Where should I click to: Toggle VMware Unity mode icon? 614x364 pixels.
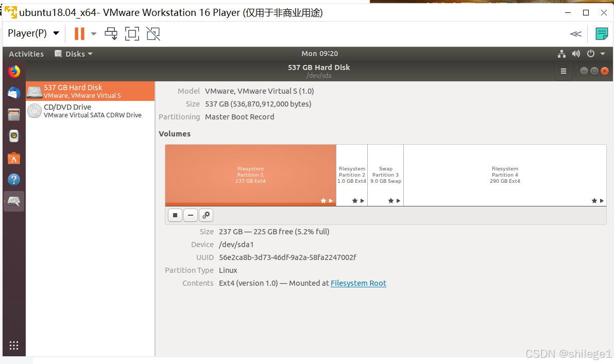click(153, 33)
